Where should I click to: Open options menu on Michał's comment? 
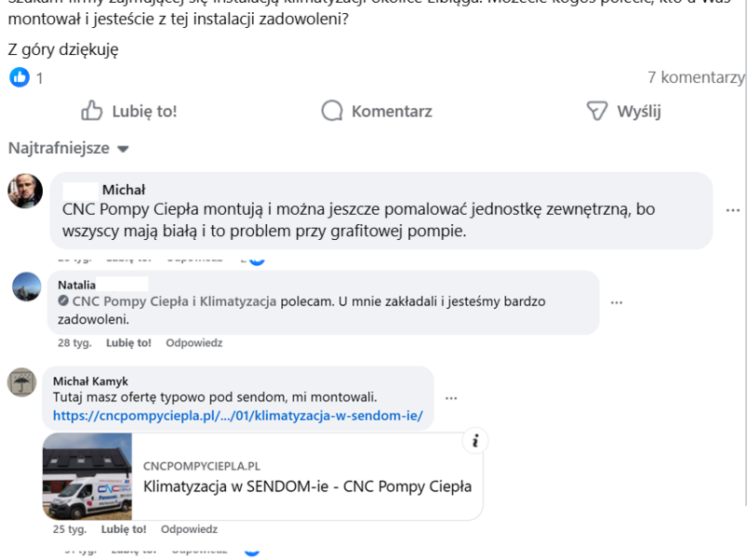click(x=731, y=211)
